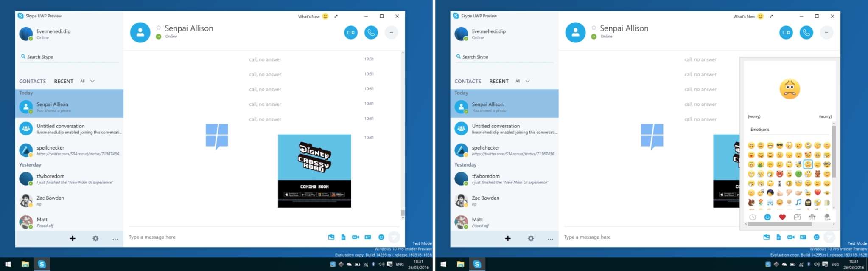Start a video call in right Skype window
This screenshot has height=271, width=868.
pyautogui.click(x=786, y=32)
